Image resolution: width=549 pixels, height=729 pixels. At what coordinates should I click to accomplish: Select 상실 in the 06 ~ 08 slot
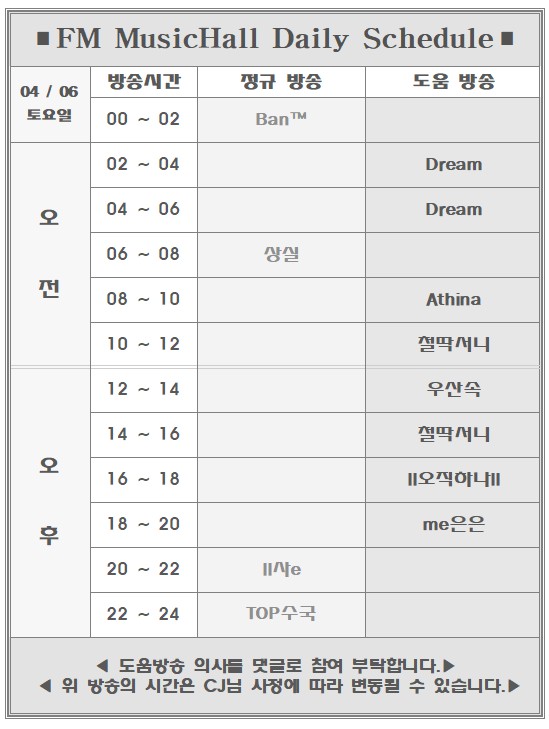tap(281, 254)
